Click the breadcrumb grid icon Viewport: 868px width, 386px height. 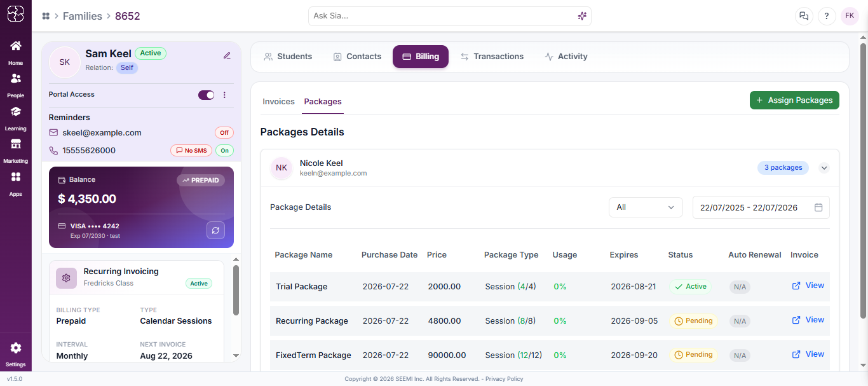46,16
